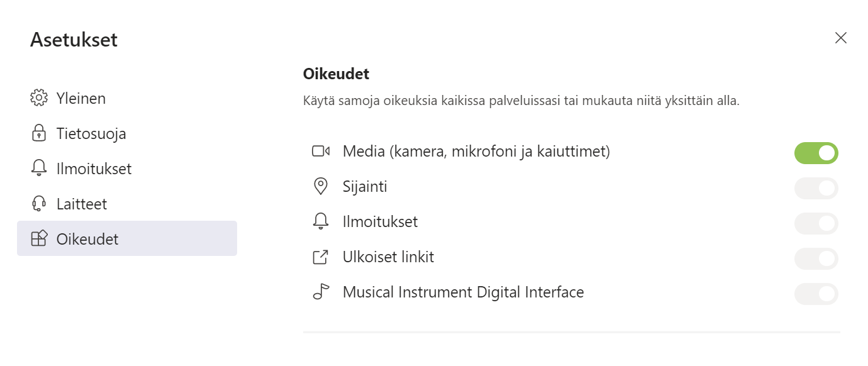The image size is (868, 366).
Task: Click the padlock icon beside Tietosuoja
Action: [x=39, y=133]
